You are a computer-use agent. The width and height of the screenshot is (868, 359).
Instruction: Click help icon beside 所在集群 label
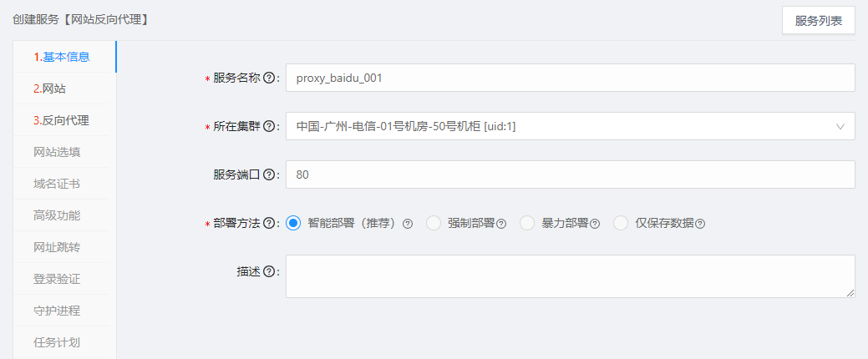pos(268,127)
